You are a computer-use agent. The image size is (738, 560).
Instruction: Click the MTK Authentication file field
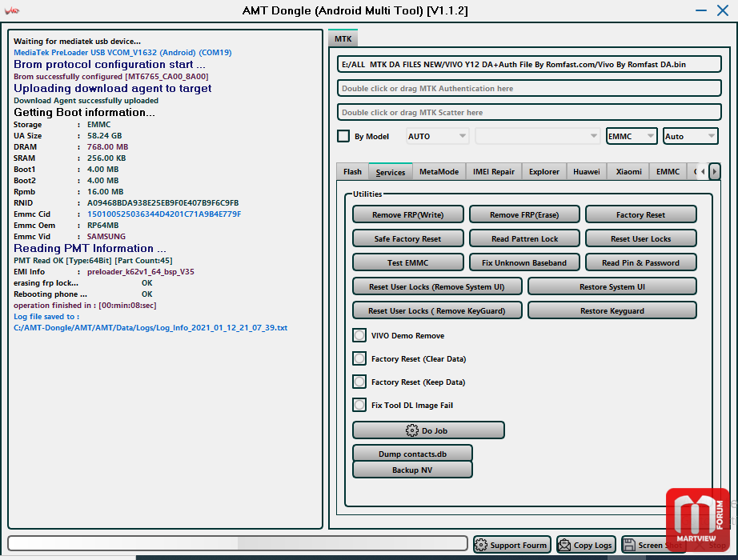tap(529, 88)
